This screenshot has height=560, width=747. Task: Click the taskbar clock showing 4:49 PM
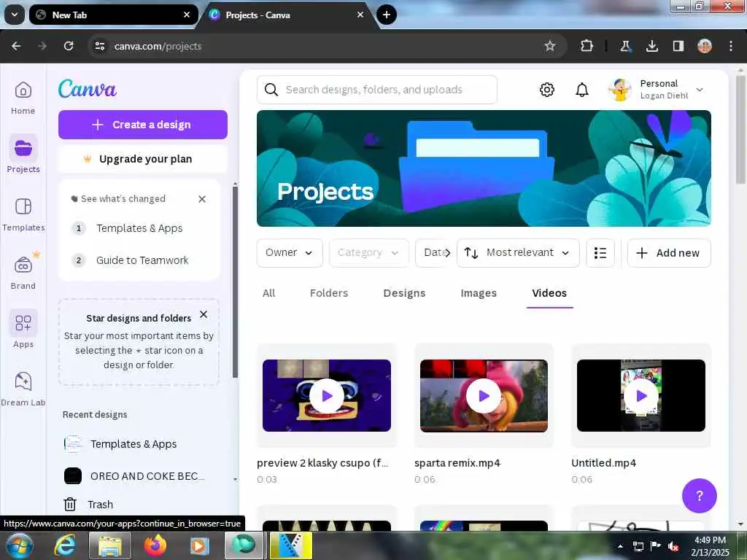click(710, 545)
